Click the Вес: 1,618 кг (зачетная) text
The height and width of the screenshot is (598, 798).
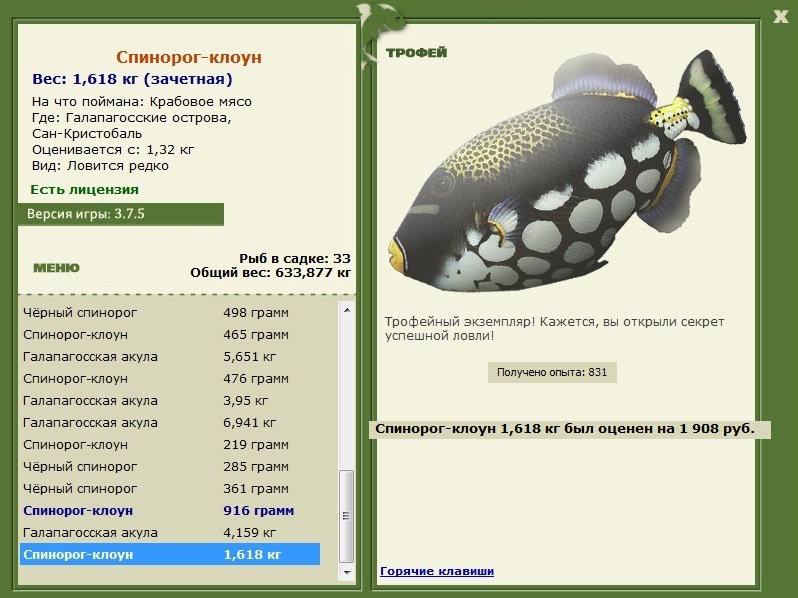[x=132, y=79]
